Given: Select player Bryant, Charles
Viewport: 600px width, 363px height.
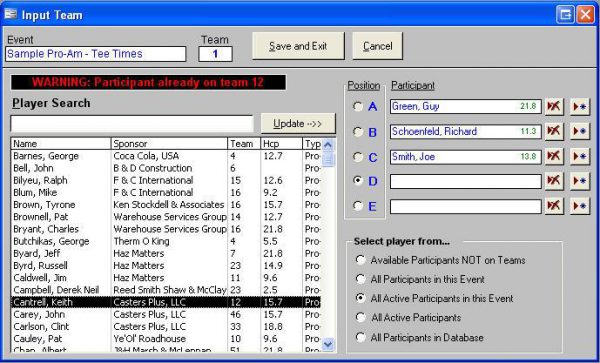Looking at the screenshot, I should coord(166,229).
